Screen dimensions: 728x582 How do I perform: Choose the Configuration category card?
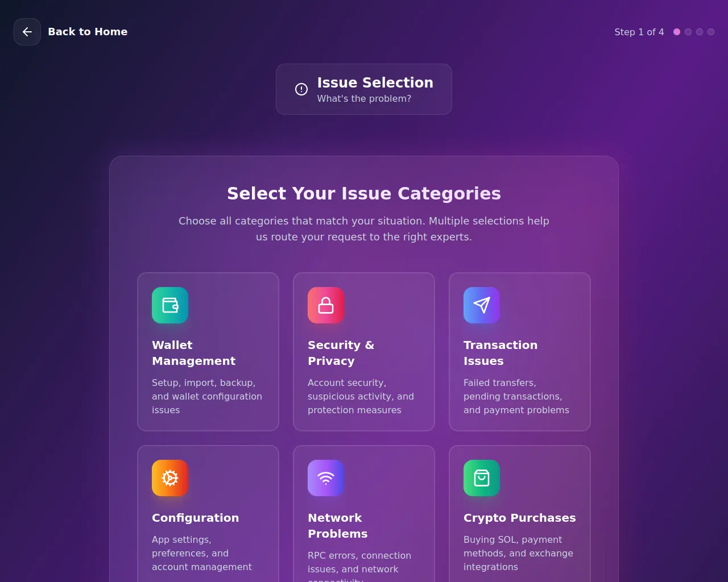point(208,514)
